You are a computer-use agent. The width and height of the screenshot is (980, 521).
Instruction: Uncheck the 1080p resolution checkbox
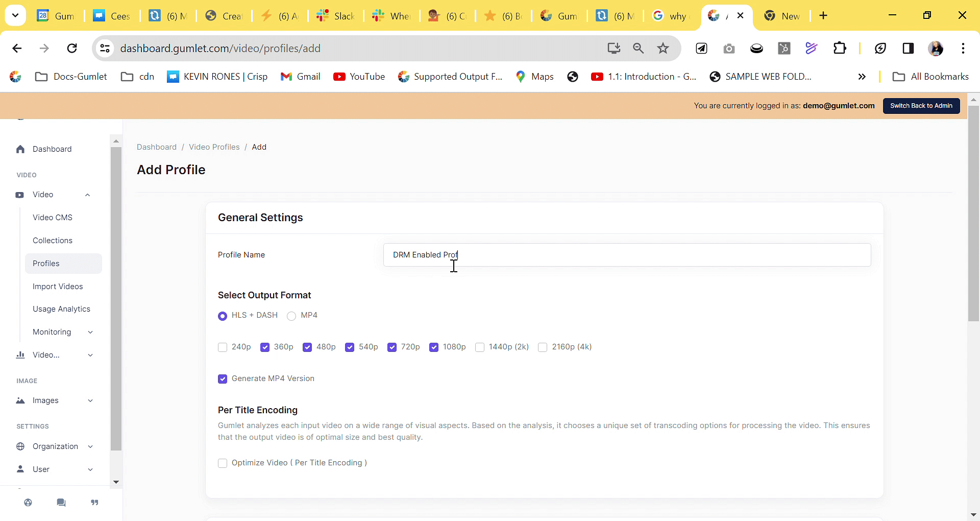coord(434,347)
